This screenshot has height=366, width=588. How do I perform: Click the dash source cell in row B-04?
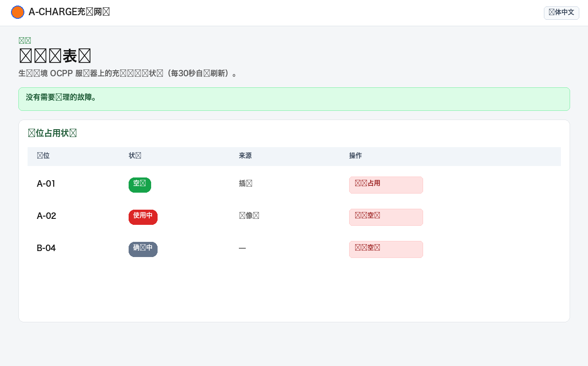[x=242, y=248]
